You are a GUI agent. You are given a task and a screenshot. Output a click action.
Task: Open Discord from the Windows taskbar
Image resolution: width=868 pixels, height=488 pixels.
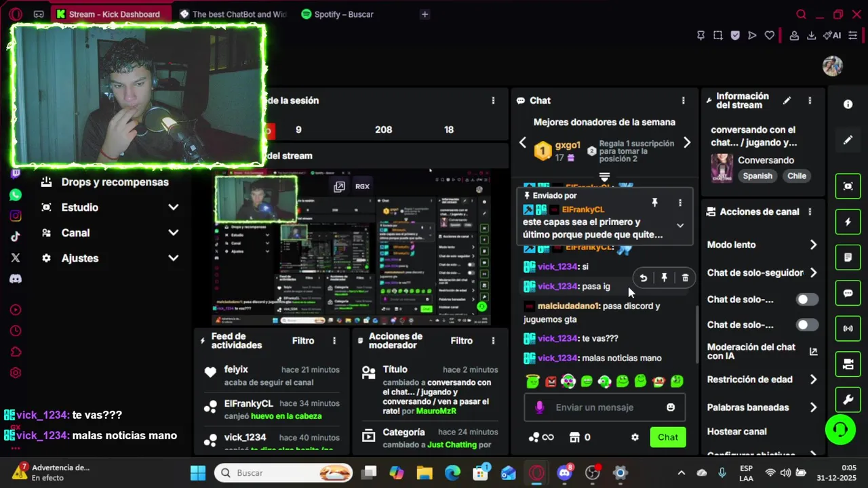(565, 472)
